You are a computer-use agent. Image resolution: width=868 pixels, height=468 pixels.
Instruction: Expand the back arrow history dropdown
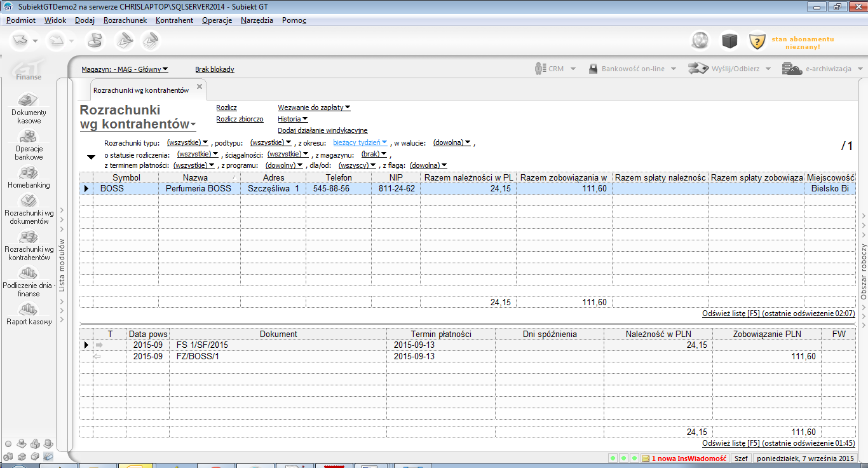[36, 41]
